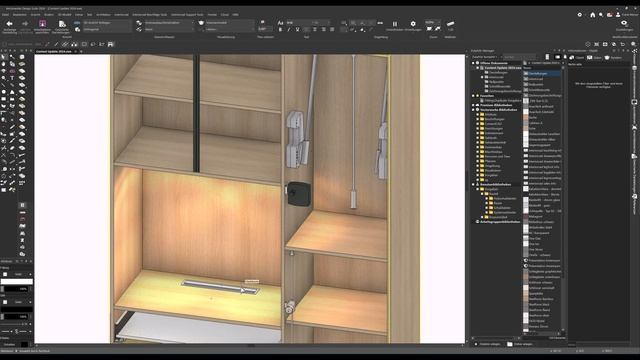
Task: Click the cloud icon at top right
Action: point(609,15)
